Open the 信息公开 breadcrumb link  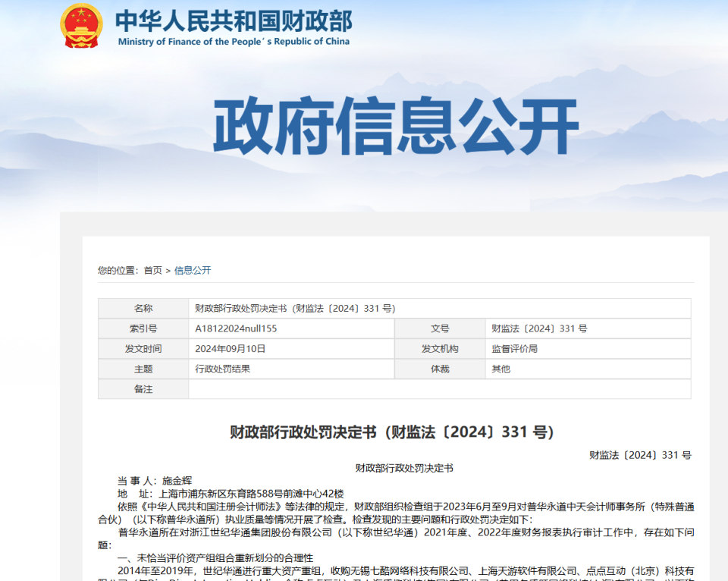click(192, 270)
